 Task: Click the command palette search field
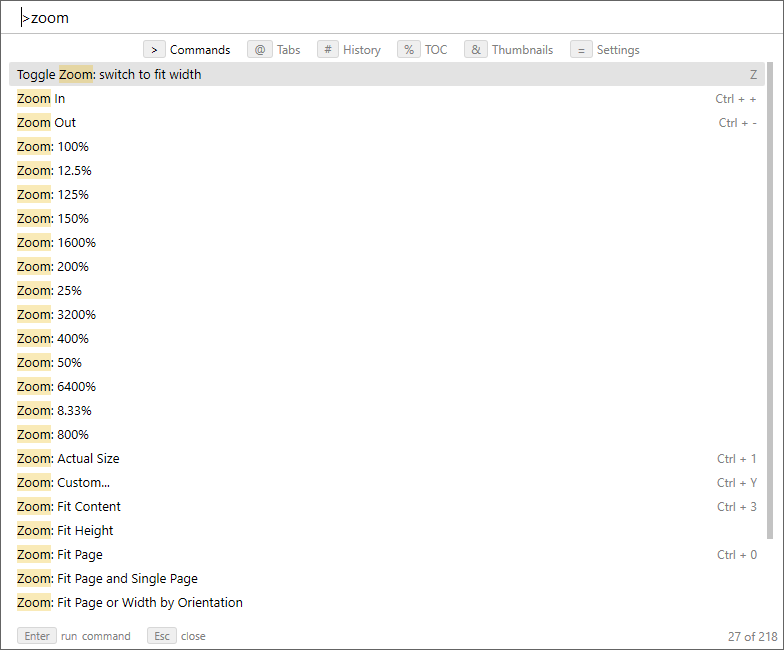(392, 18)
